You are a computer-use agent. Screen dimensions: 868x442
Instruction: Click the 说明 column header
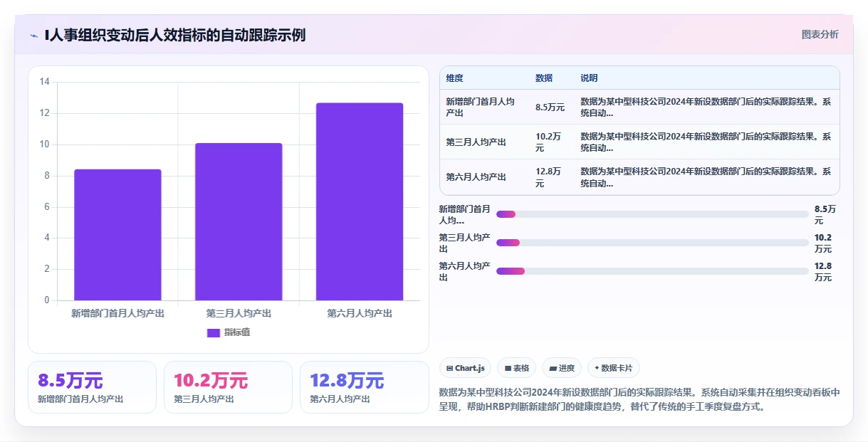point(589,78)
